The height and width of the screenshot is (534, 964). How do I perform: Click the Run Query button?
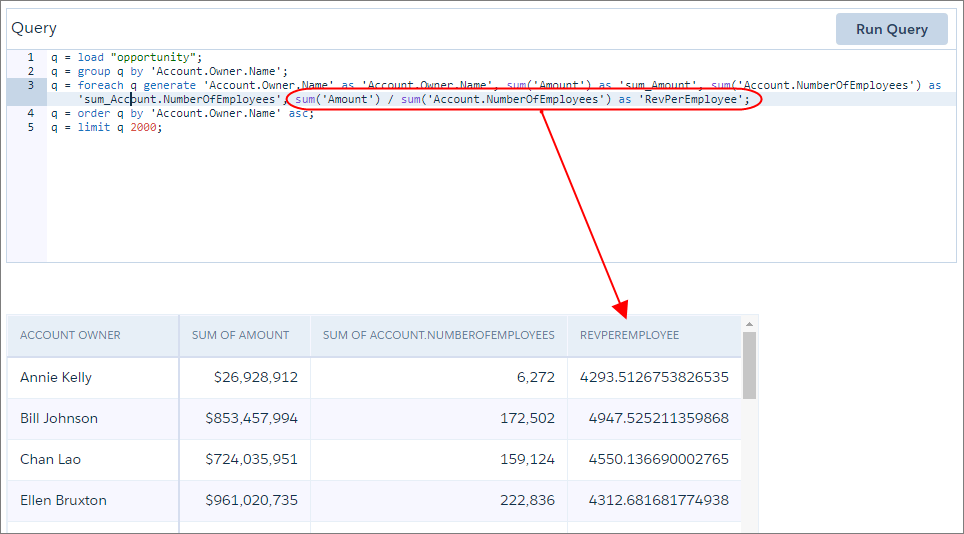pyautogui.click(x=891, y=29)
